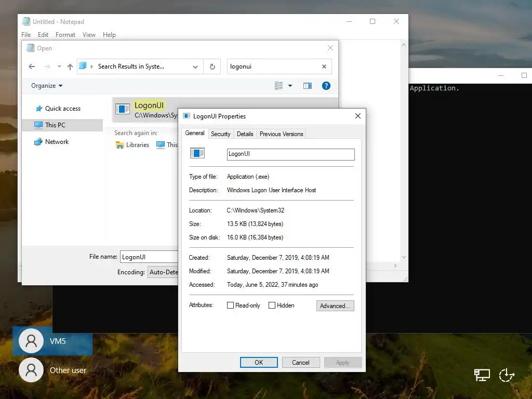532x399 pixels.
Task: Open the Help question mark icon
Action: (326, 86)
